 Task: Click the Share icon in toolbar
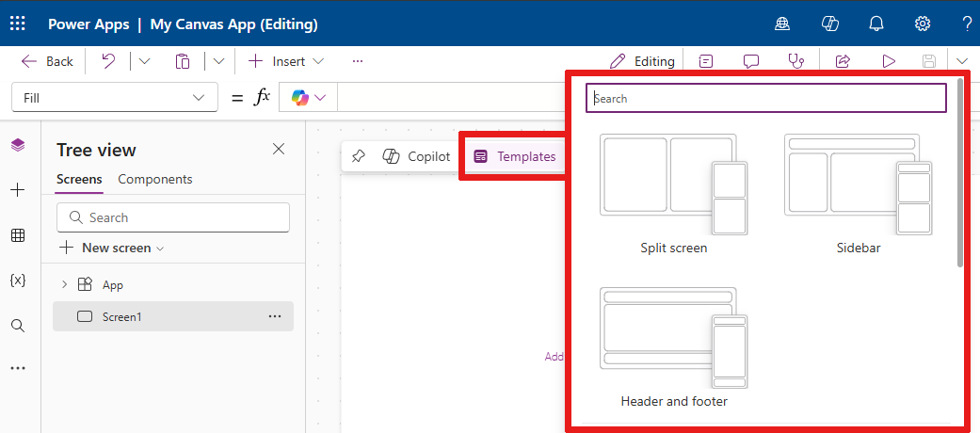[x=843, y=61]
